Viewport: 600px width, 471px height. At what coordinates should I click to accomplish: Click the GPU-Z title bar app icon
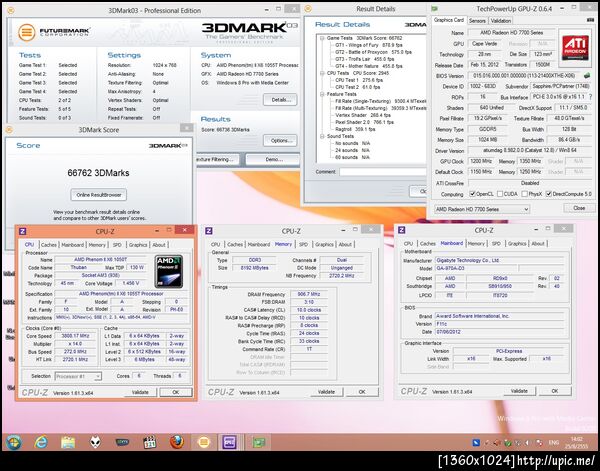point(434,8)
